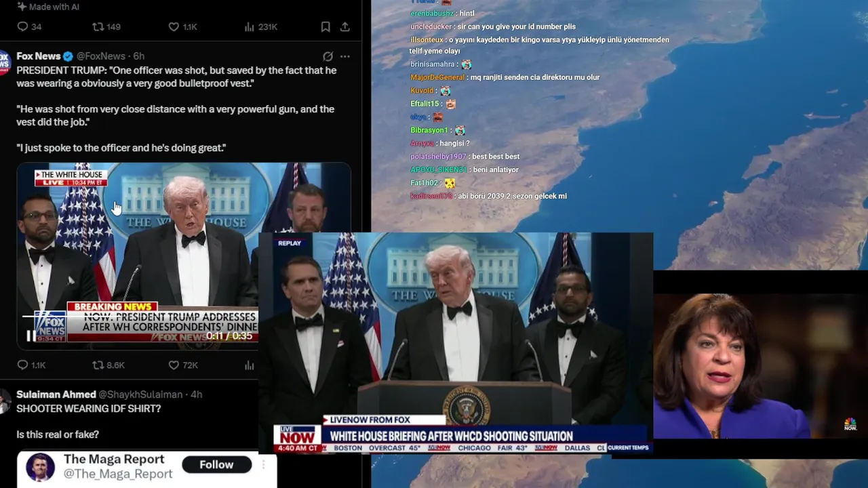This screenshot has width=868, height=488.
Task: Click chat username brinisamahra
Action: click(x=433, y=64)
